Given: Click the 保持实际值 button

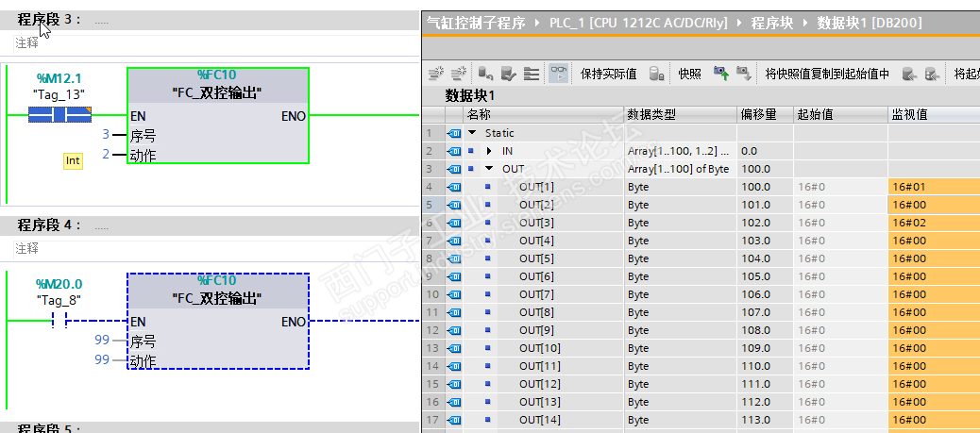Looking at the screenshot, I should (608, 74).
